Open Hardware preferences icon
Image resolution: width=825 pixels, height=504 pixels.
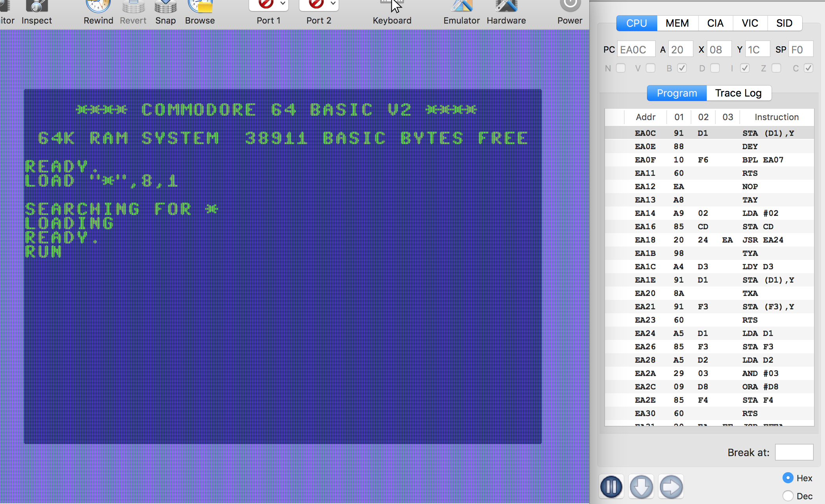[506, 6]
